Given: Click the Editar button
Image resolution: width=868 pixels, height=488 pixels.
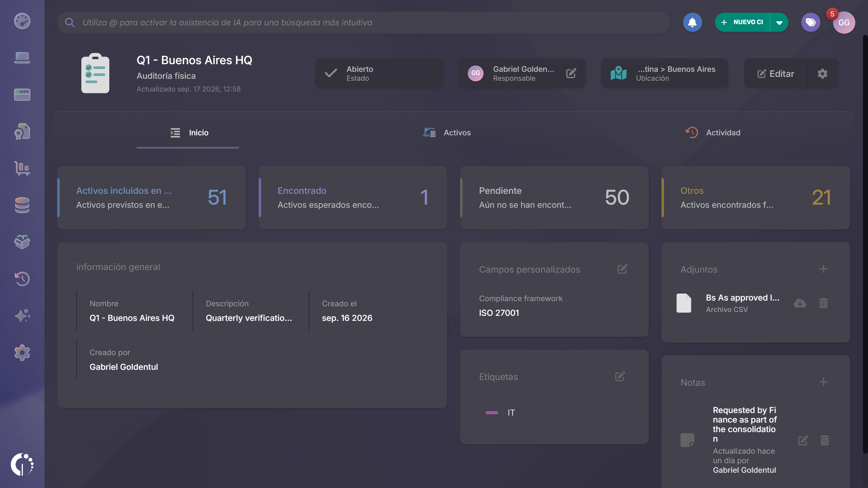Looking at the screenshot, I should pos(775,73).
